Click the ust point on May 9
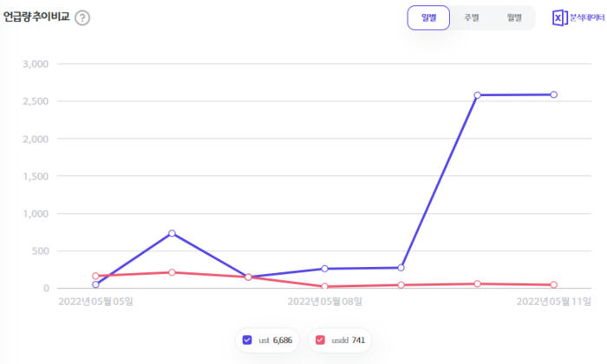This screenshot has height=364, width=607. pyautogui.click(x=401, y=268)
